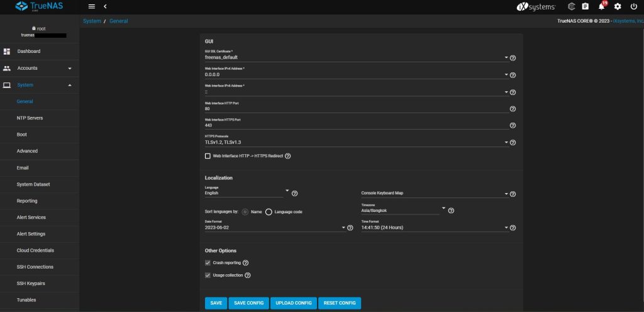This screenshot has width=644, height=312.
Task: Show help for Date Format
Action: [x=350, y=228]
